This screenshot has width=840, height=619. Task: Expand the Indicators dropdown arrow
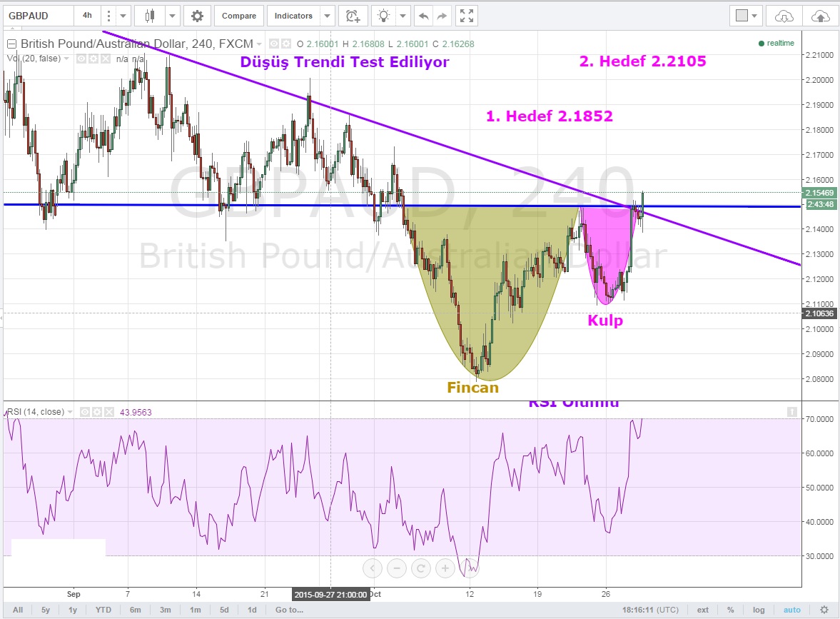coord(327,15)
